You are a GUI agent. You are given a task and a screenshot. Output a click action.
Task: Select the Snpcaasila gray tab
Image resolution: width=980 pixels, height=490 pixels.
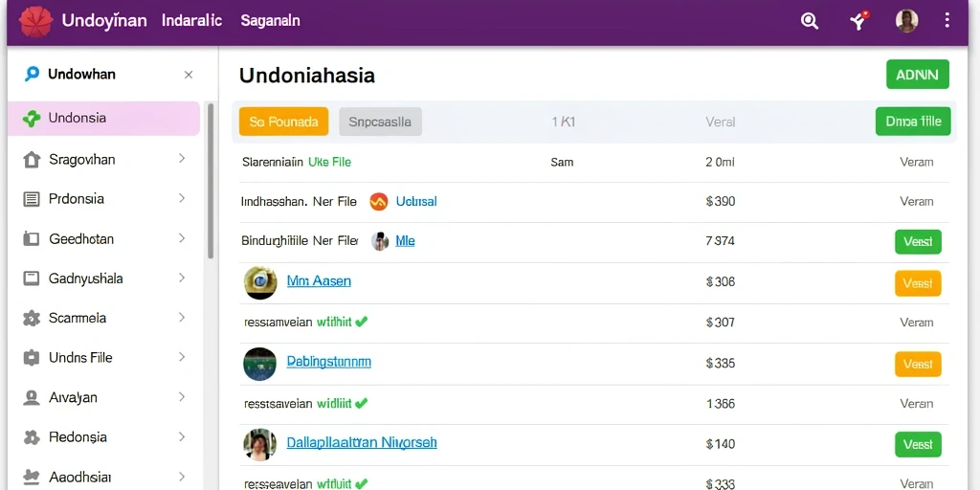pyautogui.click(x=380, y=122)
